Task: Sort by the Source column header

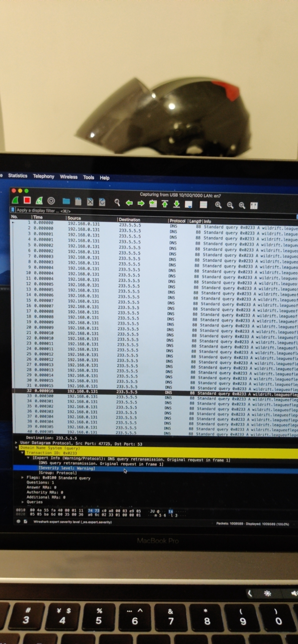Action: click(74, 218)
